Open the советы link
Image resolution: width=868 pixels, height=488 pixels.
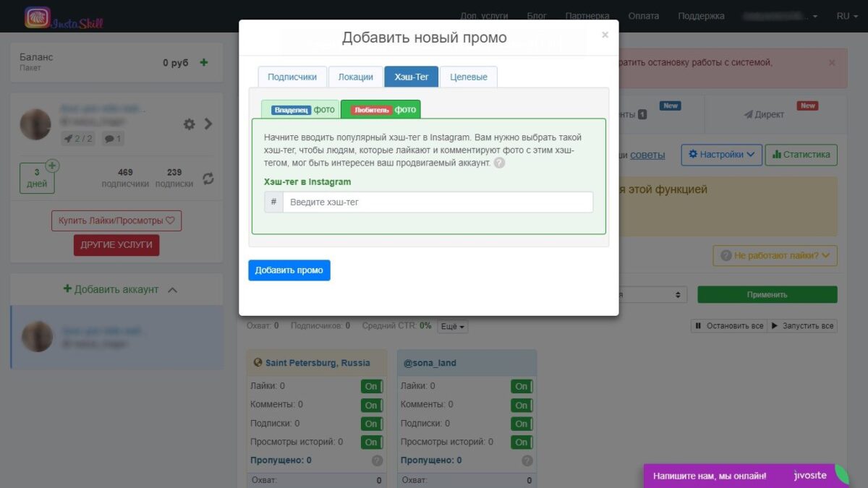(x=647, y=155)
